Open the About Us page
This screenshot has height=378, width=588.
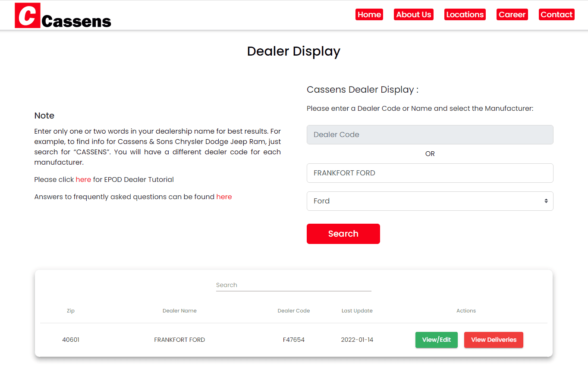coord(413,15)
